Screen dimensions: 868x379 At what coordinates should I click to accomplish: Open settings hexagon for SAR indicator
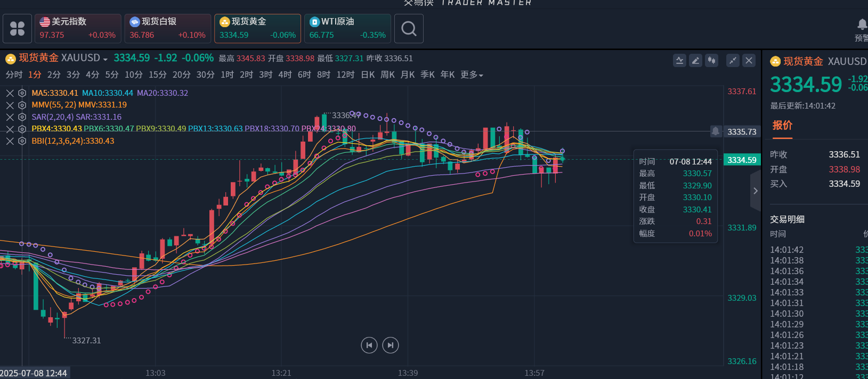point(22,117)
